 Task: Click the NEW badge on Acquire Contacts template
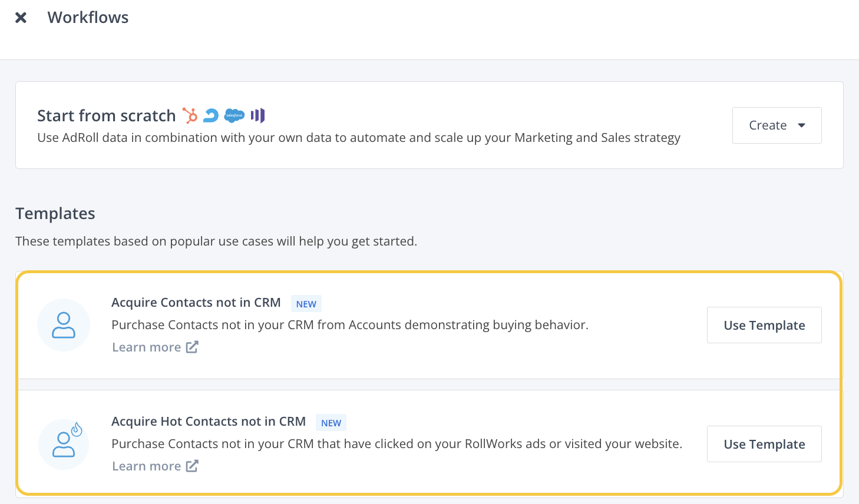(x=306, y=304)
